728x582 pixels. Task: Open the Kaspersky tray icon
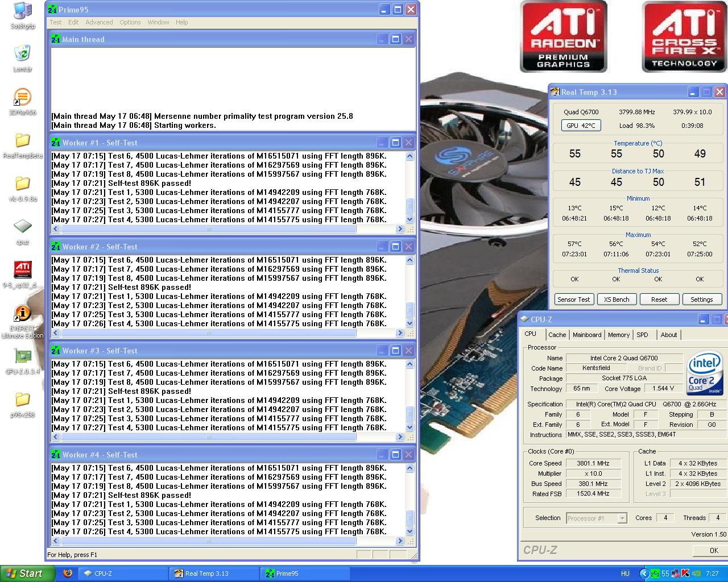coord(685,573)
